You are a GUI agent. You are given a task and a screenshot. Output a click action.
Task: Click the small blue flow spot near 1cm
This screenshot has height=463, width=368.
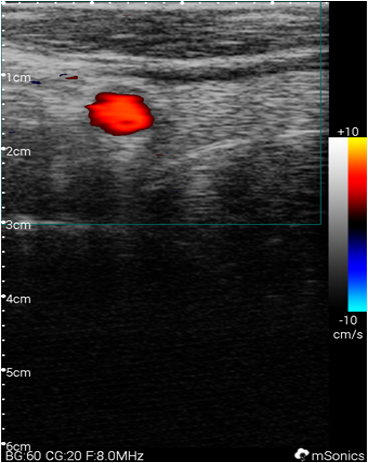coord(36,82)
